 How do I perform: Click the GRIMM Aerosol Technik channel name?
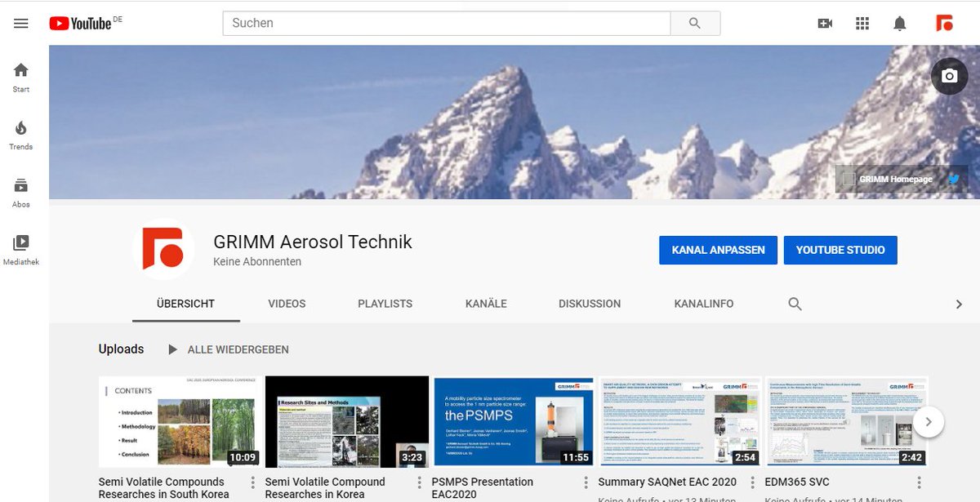313,242
